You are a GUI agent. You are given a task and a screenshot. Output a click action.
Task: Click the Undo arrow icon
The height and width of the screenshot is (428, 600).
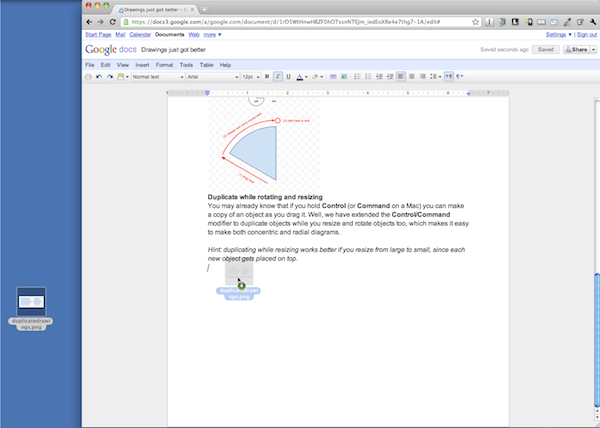(98, 76)
